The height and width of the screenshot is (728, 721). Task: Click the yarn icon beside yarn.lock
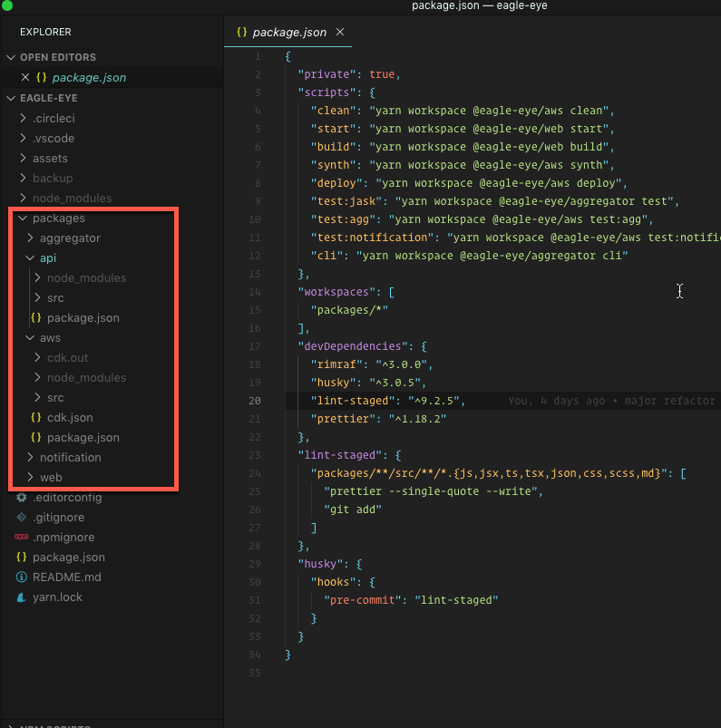click(x=22, y=597)
